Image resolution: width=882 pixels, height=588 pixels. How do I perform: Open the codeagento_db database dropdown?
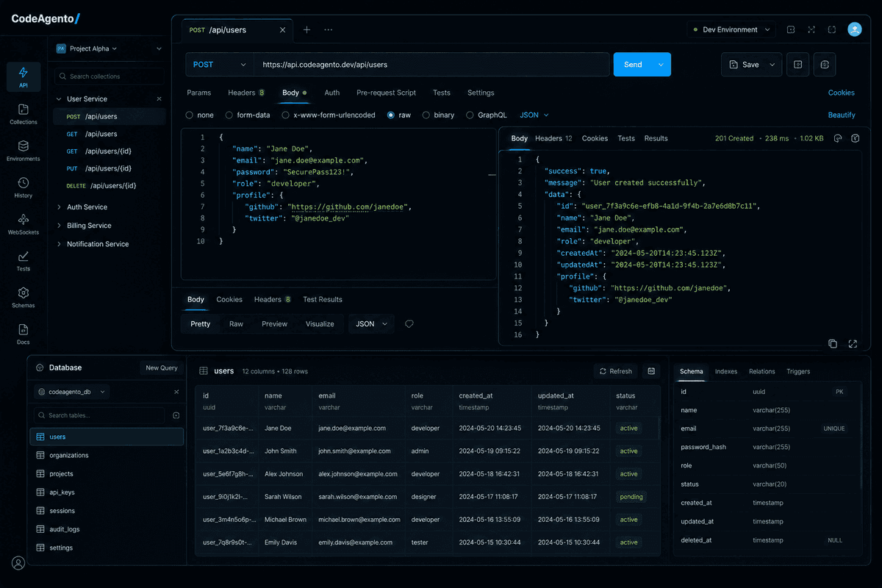click(x=72, y=392)
